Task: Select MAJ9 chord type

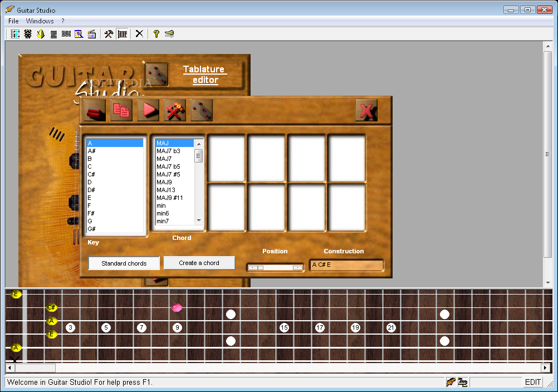Action: pos(175,182)
